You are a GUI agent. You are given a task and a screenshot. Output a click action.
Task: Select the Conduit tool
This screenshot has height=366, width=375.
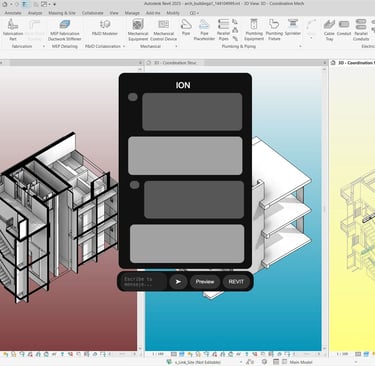[344, 27]
